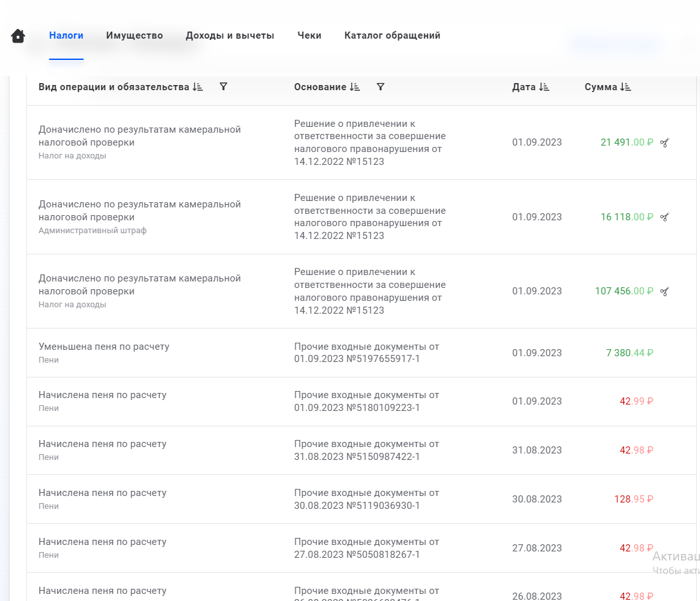
Task: Switch to the Имущество tab
Action: pos(135,35)
